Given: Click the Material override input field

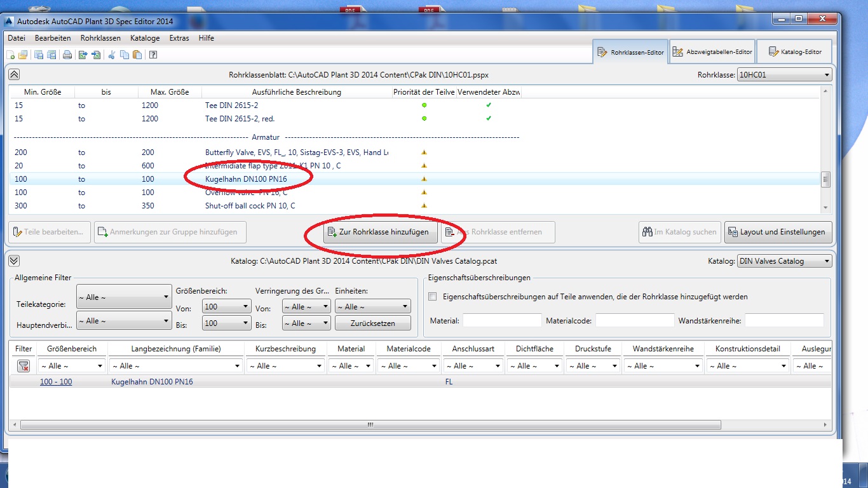Looking at the screenshot, I should pyautogui.click(x=502, y=321).
